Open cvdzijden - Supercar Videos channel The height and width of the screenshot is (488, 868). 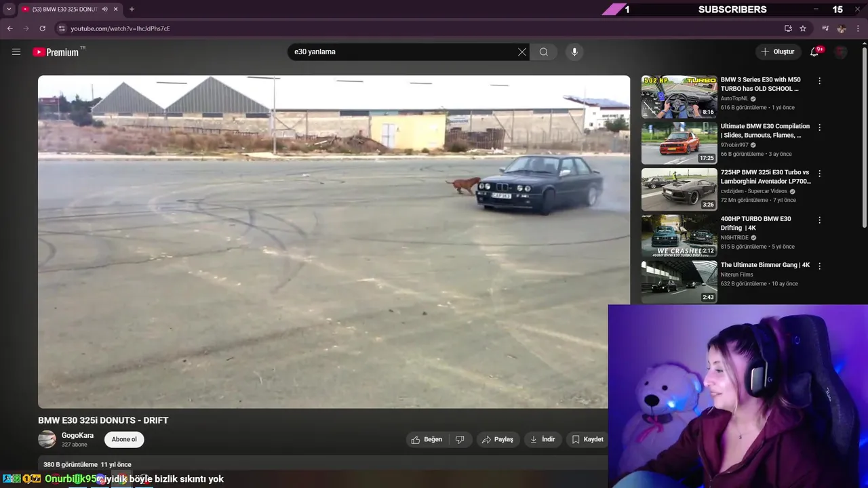coord(754,191)
